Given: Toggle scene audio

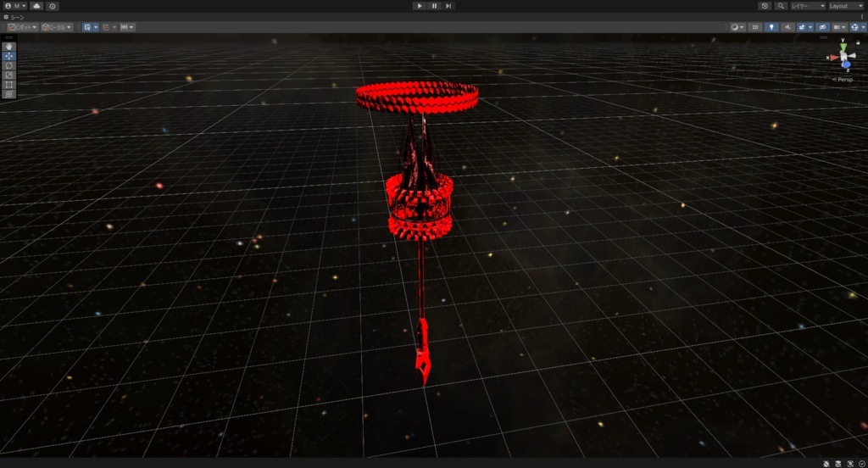Looking at the screenshot, I should point(787,27).
